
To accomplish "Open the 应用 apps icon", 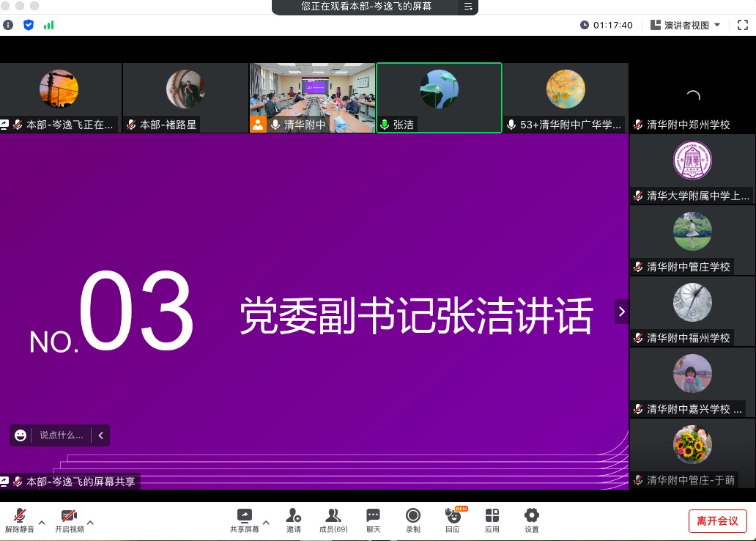I will pos(492,516).
